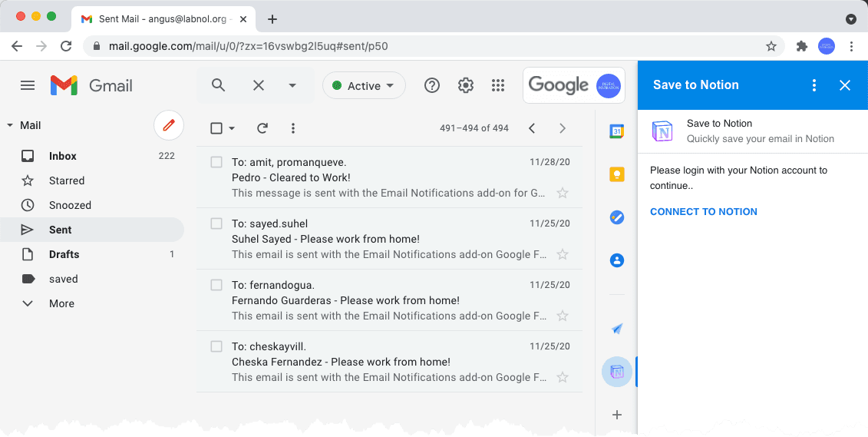Click the compose pencil button

pos(169,125)
